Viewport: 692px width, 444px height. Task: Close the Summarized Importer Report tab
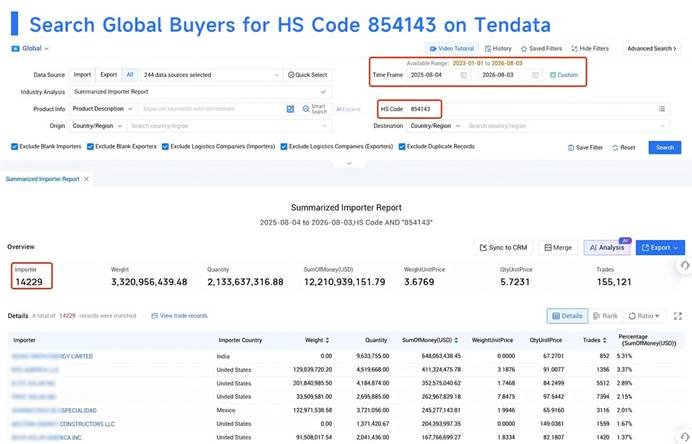click(86, 179)
